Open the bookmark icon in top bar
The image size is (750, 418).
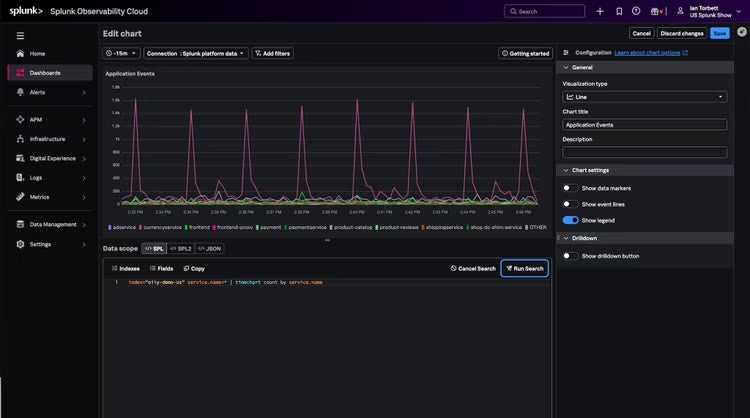619,11
